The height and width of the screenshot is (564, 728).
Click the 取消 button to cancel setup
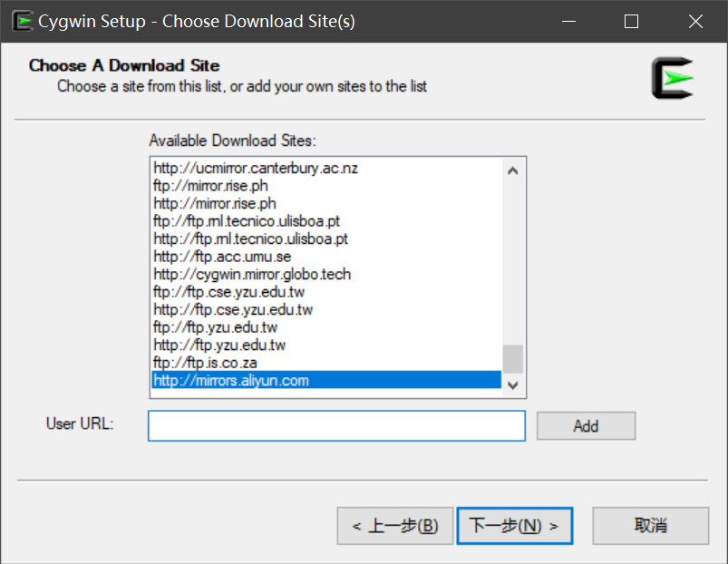tap(650, 525)
